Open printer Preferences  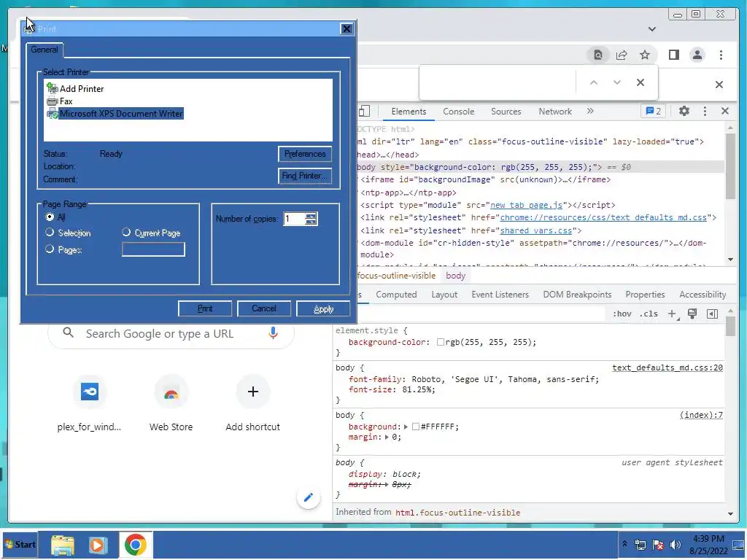[304, 154]
